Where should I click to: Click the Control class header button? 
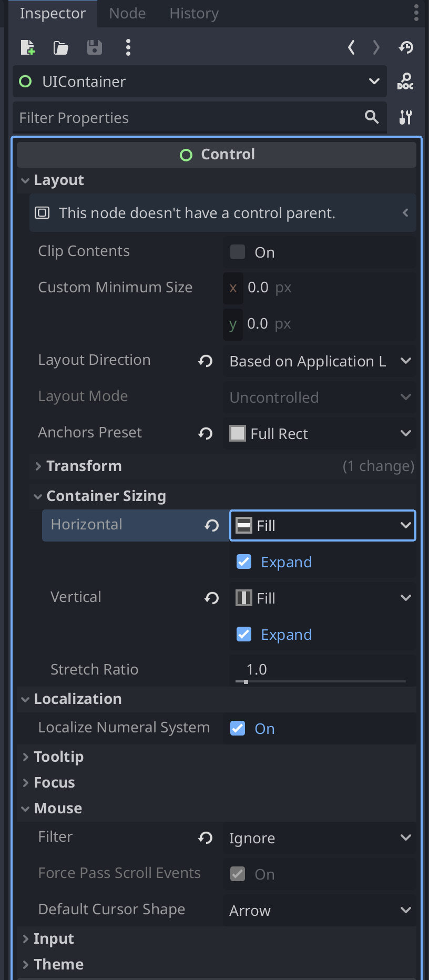click(217, 155)
